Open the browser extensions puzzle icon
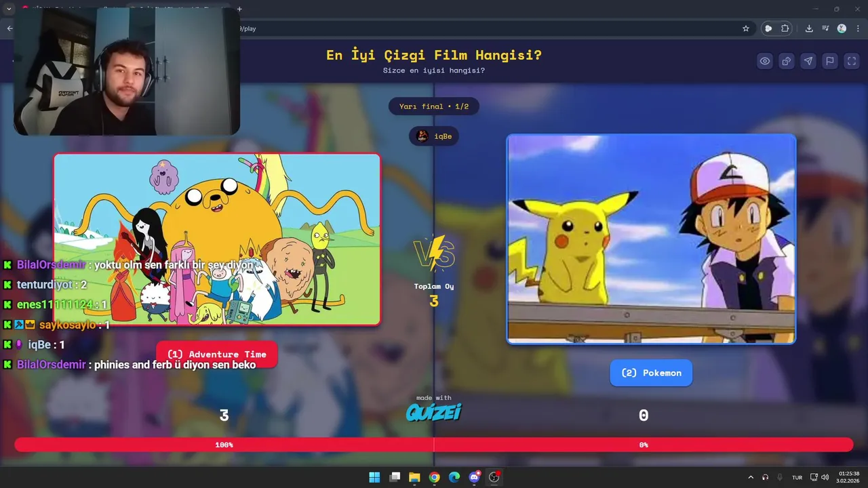Image resolution: width=868 pixels, height=488 pixels. [785, 28]
